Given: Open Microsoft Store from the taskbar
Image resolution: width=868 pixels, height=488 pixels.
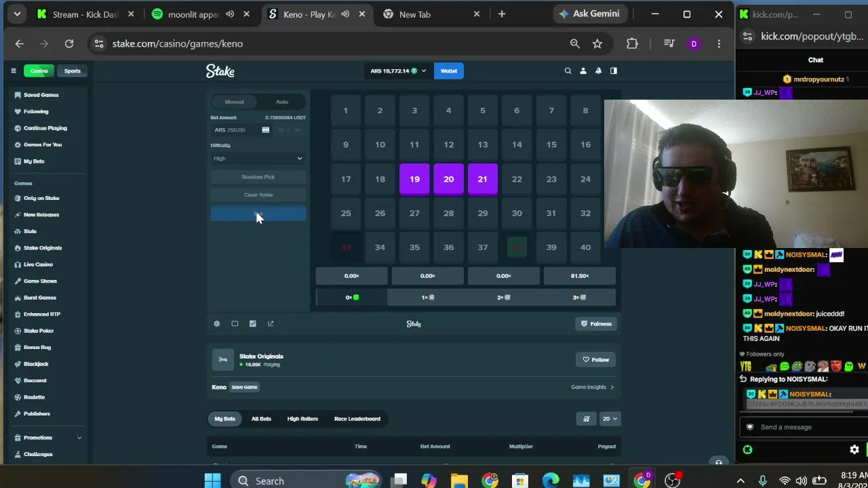Looking at the screenshot, I should coord(520,481).
